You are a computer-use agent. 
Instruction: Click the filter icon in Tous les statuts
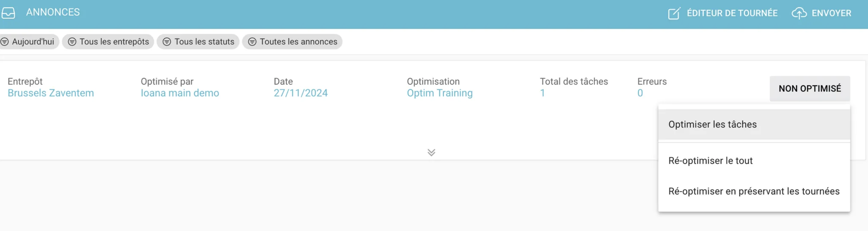pyautogui.click(x=167, y=42)
